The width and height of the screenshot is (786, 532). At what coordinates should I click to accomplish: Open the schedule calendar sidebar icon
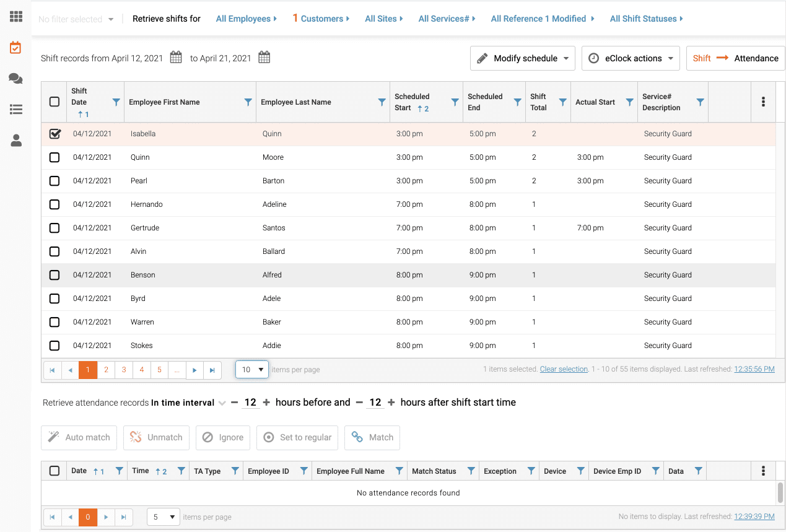[15, 48]
